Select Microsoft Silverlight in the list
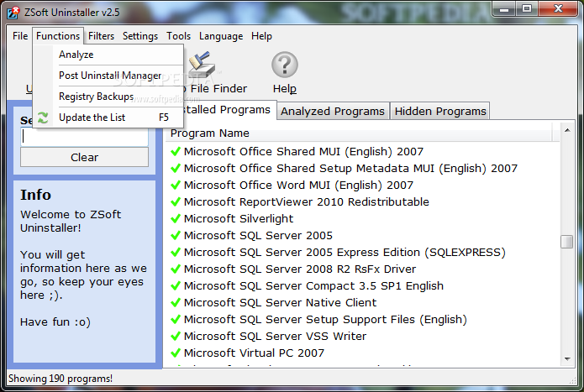The height and width of the screenshot is (392, 584). 239,219
